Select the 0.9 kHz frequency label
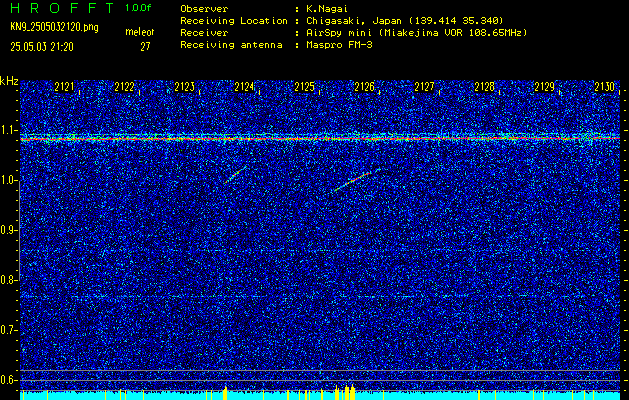The image size is (629, 400). point(8,230)
